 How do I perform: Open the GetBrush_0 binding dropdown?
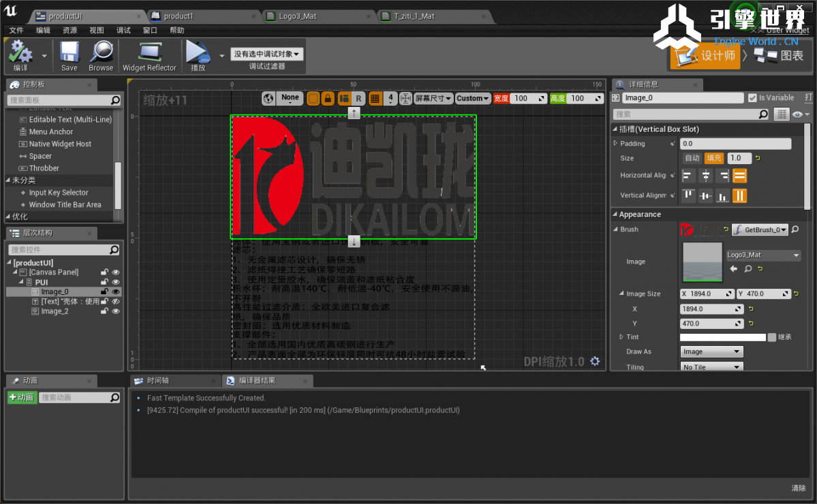click(x=760, y=230)
